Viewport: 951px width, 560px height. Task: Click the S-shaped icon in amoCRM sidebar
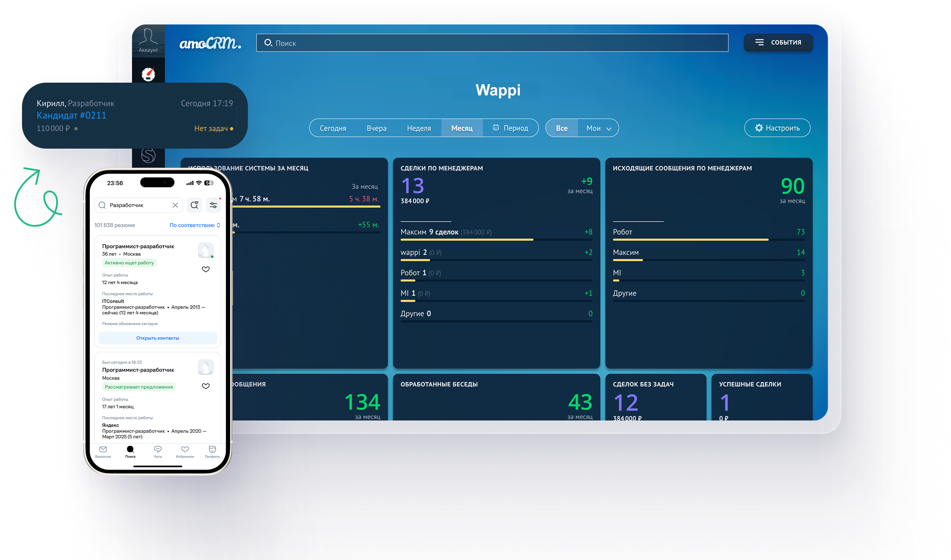tap(148, 155)
